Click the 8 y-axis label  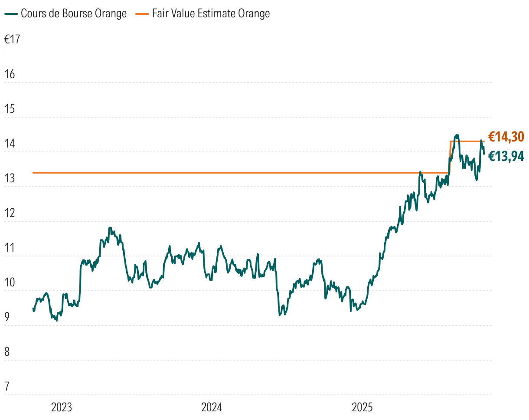point(7,352)
